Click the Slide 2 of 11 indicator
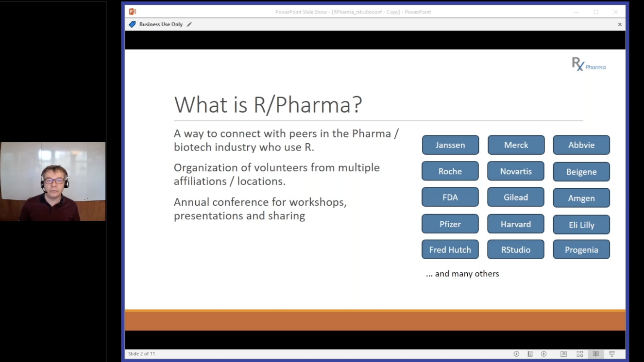This screenshot has height=362, width=644. coord(141,354)
